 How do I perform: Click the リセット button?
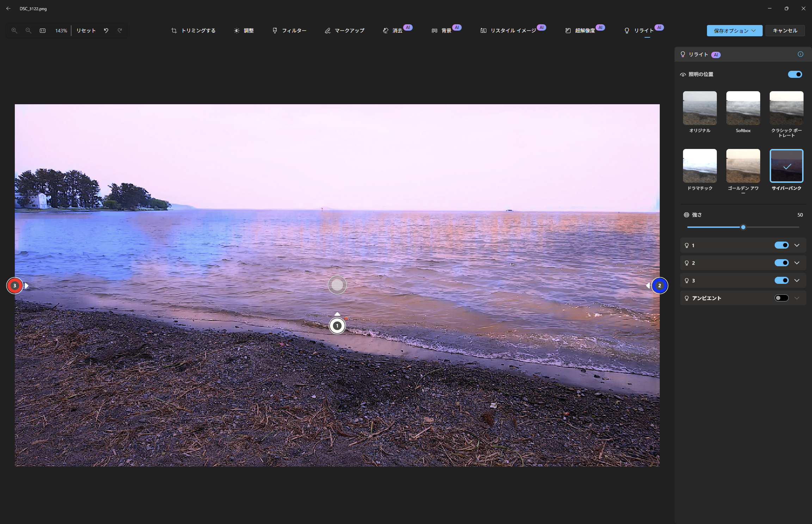click(86, 31)
